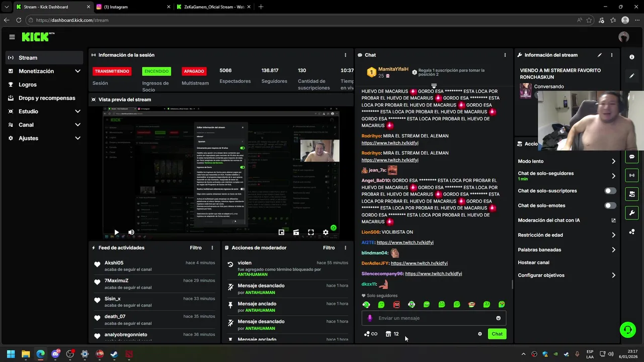
Task: Open File Explorer from the taskbar
Action: (x=26, y=354)
